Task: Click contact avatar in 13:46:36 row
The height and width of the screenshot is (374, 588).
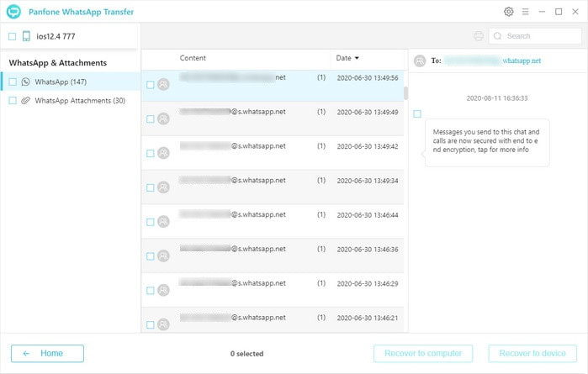Action: (x=163, y=256)
